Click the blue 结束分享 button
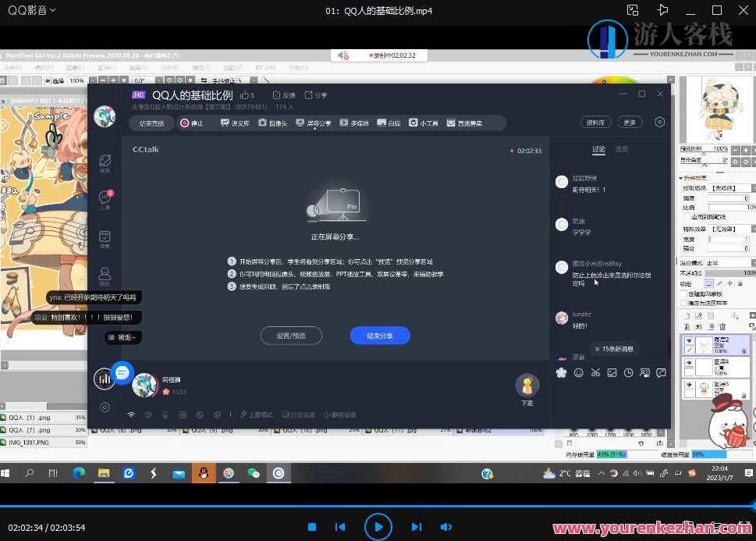The width and height of the screenshot is (756, 541). 380,336
